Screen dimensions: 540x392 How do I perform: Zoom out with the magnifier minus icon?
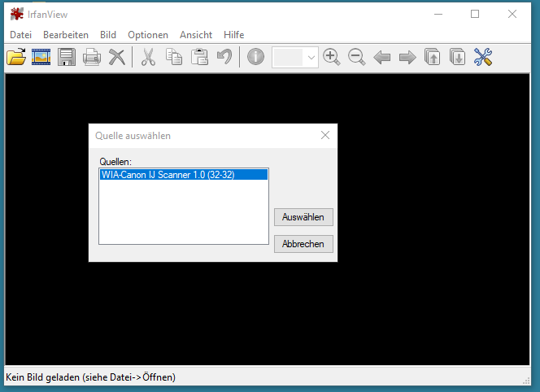tap(356, 57)
